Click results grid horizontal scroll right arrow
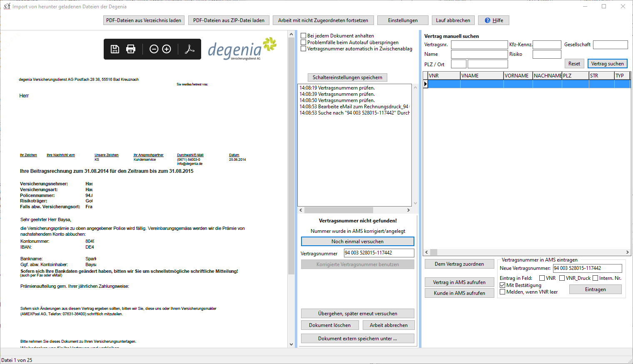Viewport: 633px width, 364px height. coord(628,252)
